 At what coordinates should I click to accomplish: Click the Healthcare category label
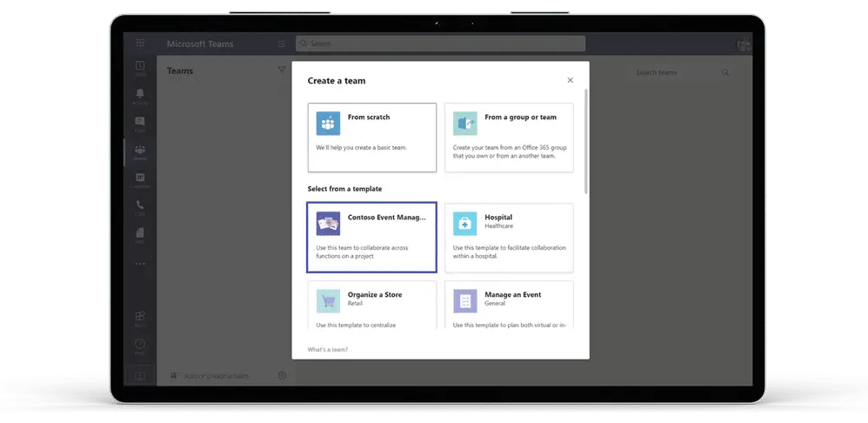pos(498,226)
